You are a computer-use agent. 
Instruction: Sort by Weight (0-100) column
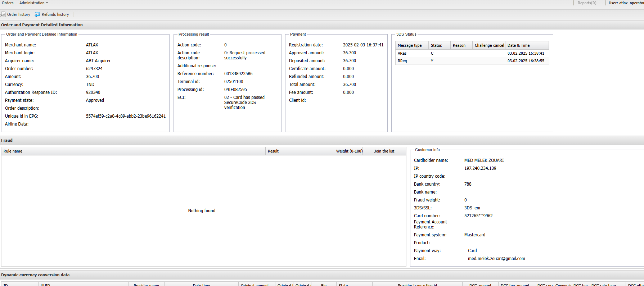click(349, 151)
